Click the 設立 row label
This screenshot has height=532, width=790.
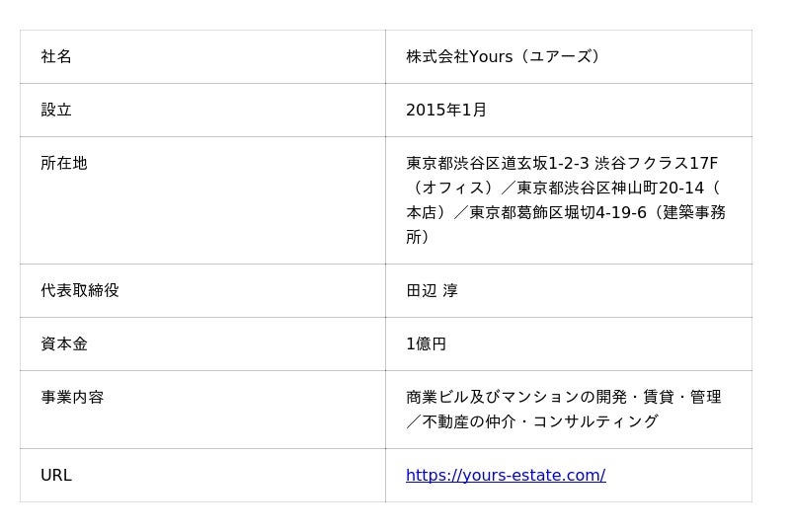(56, 110)
